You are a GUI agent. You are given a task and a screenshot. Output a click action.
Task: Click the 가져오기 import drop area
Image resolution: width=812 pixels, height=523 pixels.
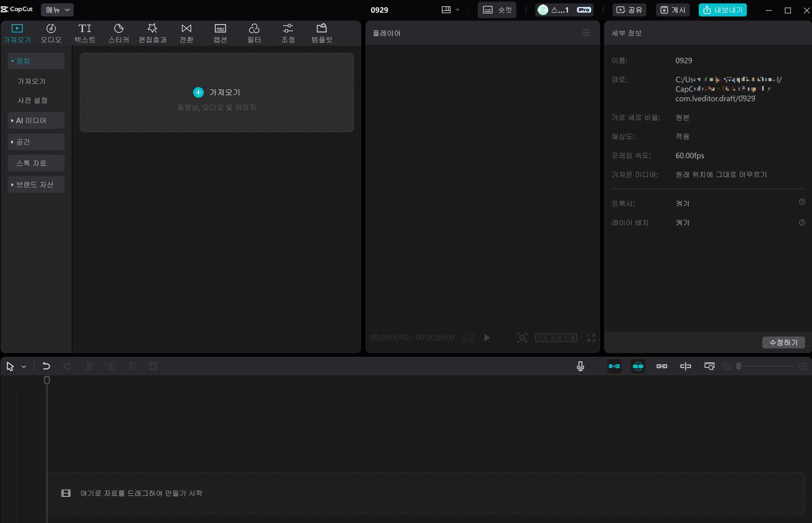217,92
